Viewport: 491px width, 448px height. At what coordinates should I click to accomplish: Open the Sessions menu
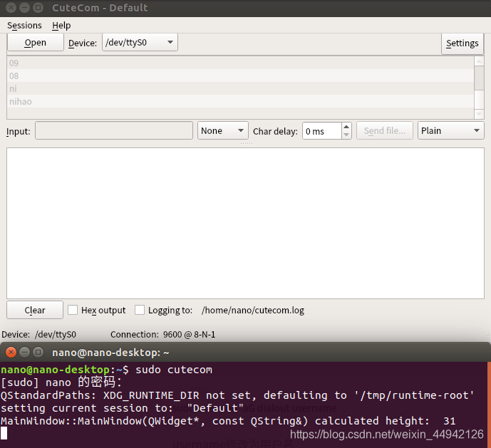click(x=24, y=26)
